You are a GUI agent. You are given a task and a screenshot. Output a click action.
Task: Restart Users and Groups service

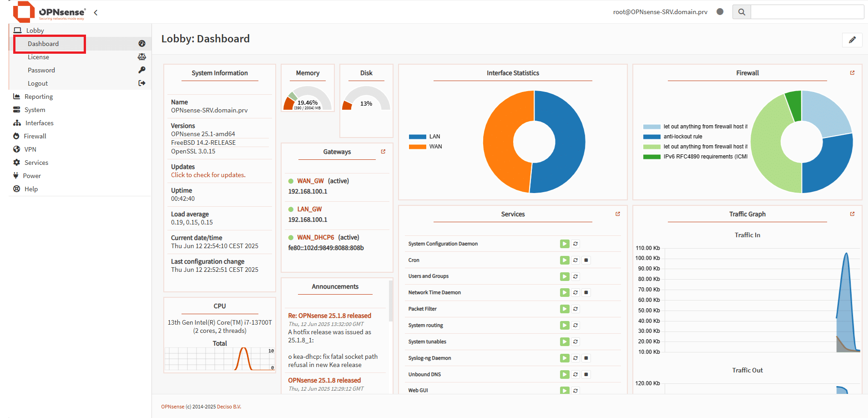(575, 276)
